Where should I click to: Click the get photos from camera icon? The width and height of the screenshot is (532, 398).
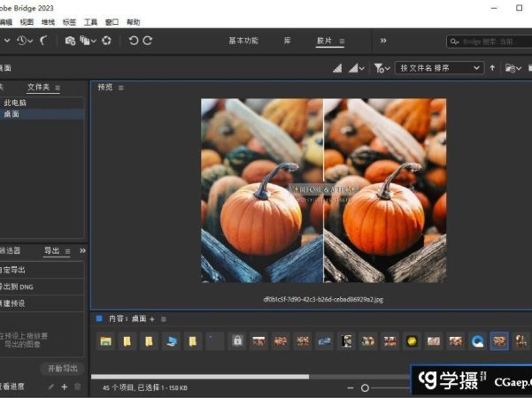coord(70,41)
